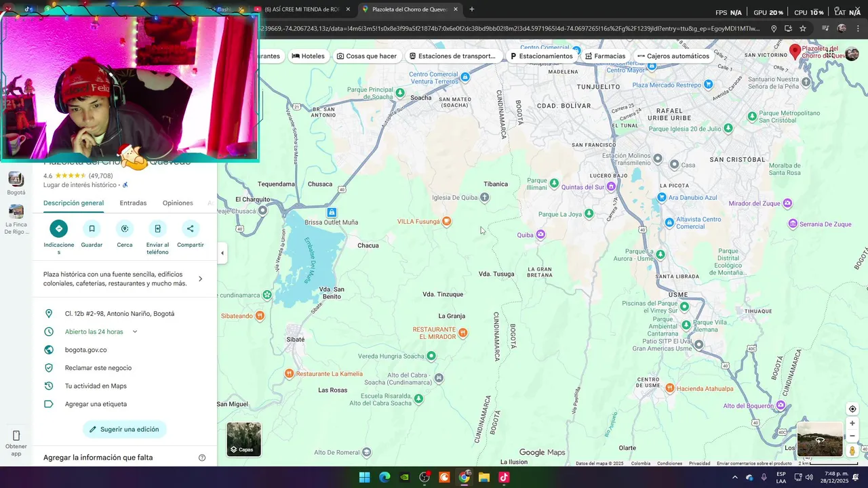Screen dimensions: 868x488
Task: Search nearby with Cerca icon
Action: 125,228
